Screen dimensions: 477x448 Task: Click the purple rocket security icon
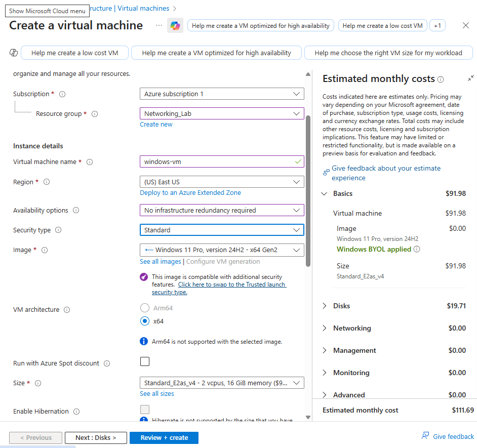pyautogui.click(x=144, y=277)
